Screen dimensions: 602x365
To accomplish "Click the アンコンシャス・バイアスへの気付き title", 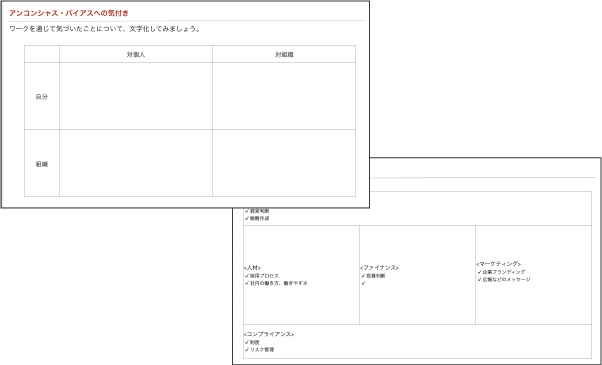I will pos(69,13).
